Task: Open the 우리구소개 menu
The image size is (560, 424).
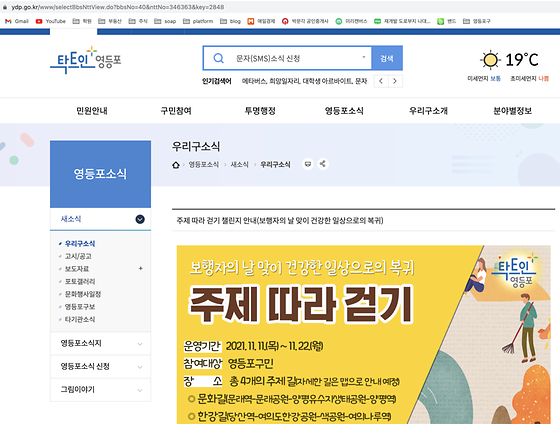Action: [x=428, y=111]
